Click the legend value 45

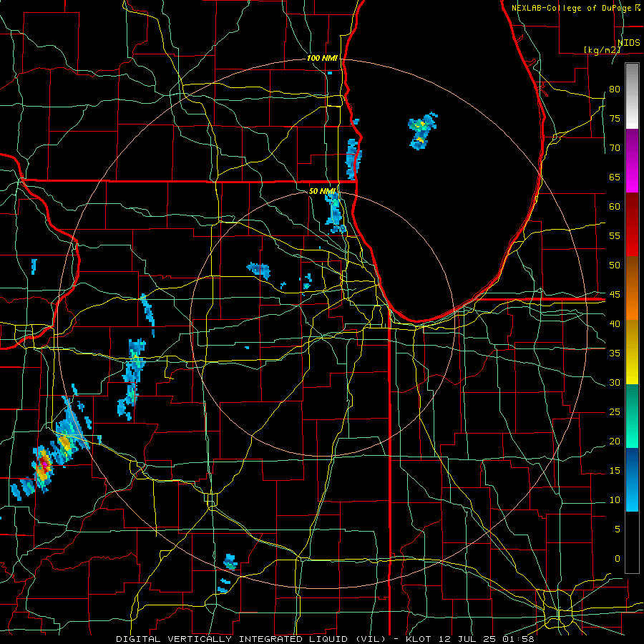615,295
